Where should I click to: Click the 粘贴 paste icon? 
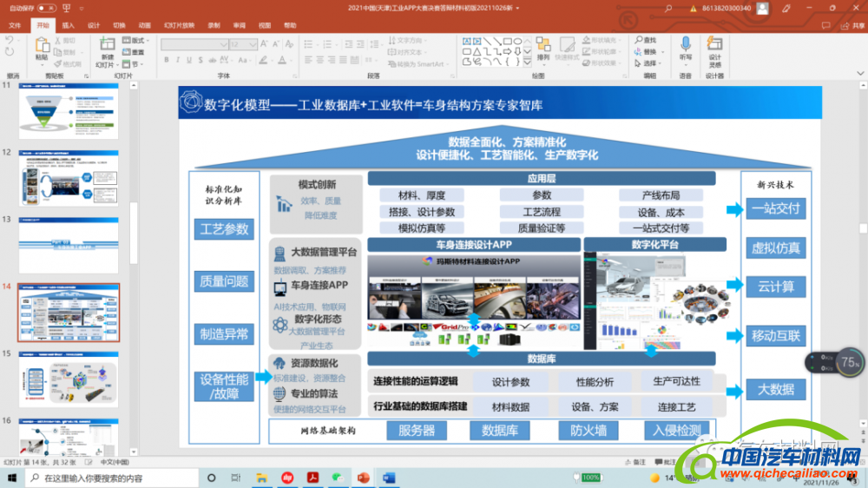pos(42,45)
